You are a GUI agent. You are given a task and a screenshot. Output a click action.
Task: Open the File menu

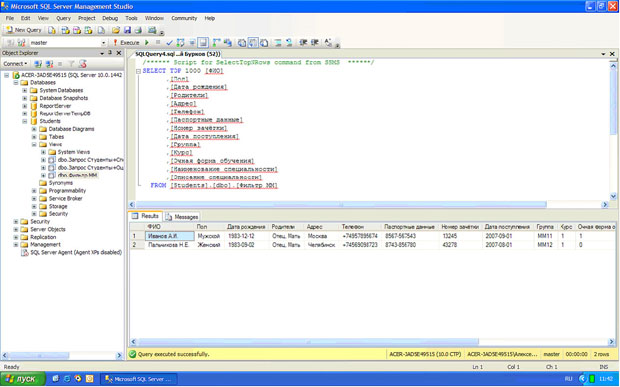tap(9, 18)
